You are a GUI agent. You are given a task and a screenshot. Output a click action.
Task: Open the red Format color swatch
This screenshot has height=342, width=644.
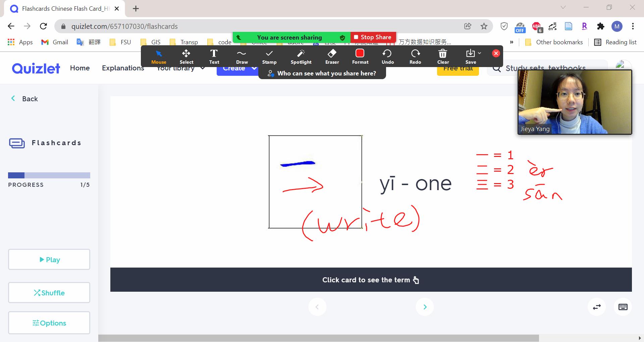(x=360, y=54)
